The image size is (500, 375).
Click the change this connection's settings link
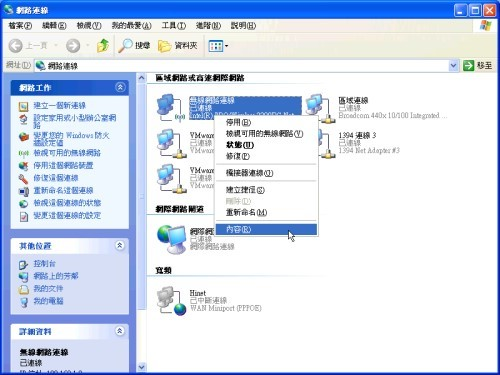(67, 216)
